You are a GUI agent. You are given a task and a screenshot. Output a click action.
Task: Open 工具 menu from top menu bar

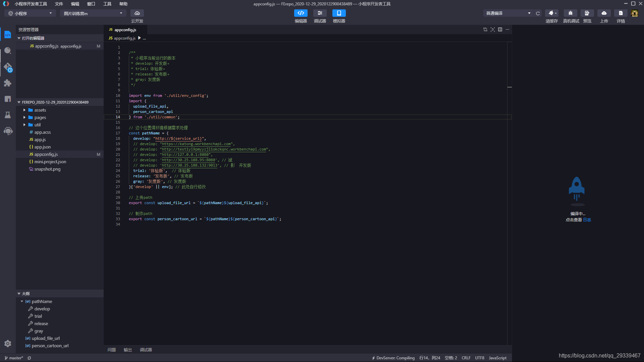pos(107,4)
